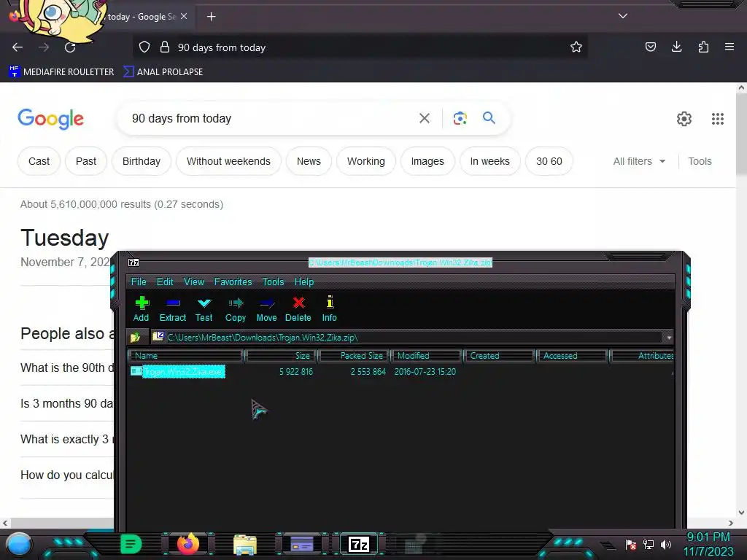
Task: Expand the 7-Zip address path dropdown
Action: (669, 338)
